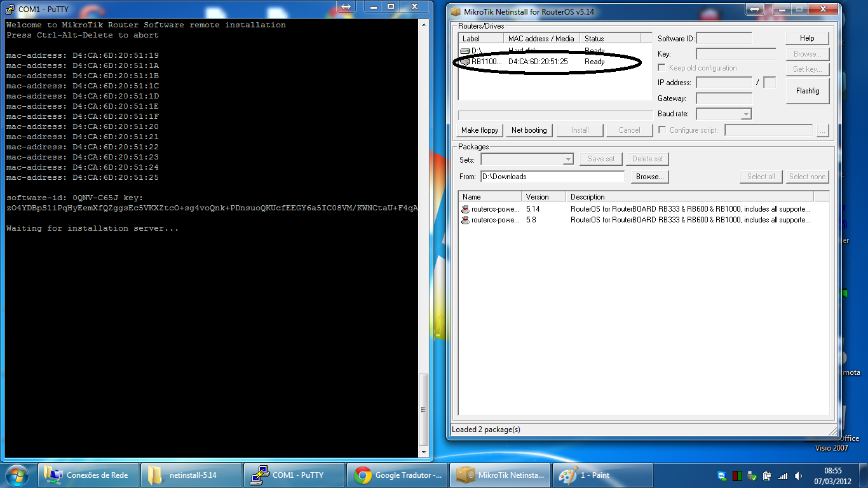Open the taskbar clock showing 08:55
The height and width of the screenshot is (488, 868).
click(x=833, y=475)
